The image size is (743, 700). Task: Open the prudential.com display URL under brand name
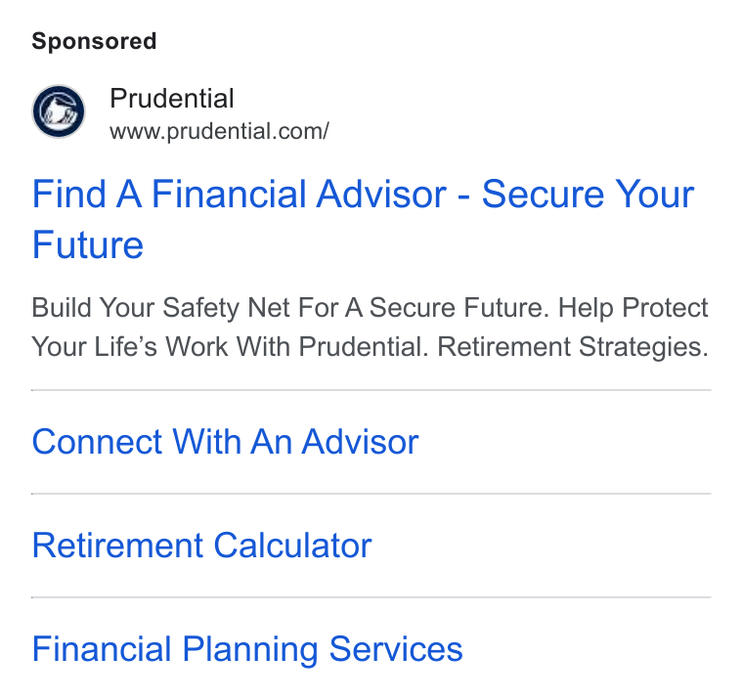[x=219, y=131]
